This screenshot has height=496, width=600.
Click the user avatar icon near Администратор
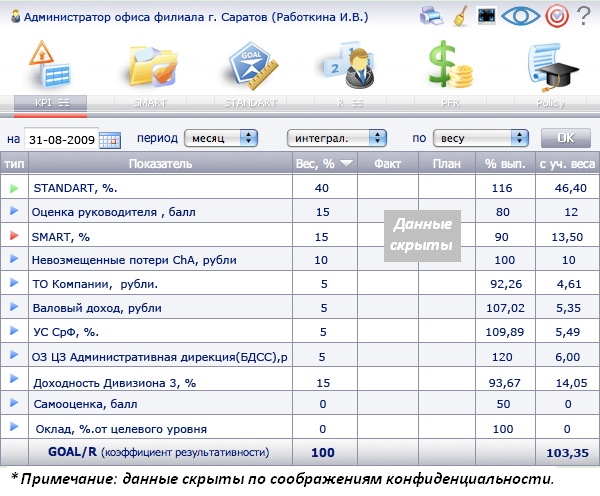pyautogui.click(x=15, y=17)
